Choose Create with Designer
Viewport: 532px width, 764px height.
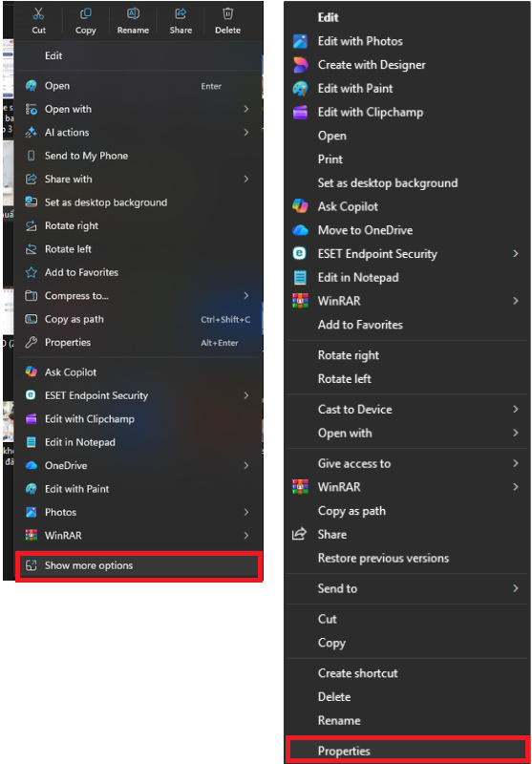coord(372,65)
